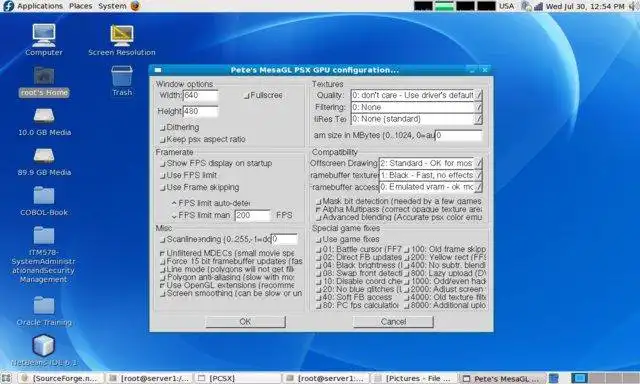Enable Use game fixes checkbox
Image resolution: width=640 pixels, height=384 pixels.
318,240
